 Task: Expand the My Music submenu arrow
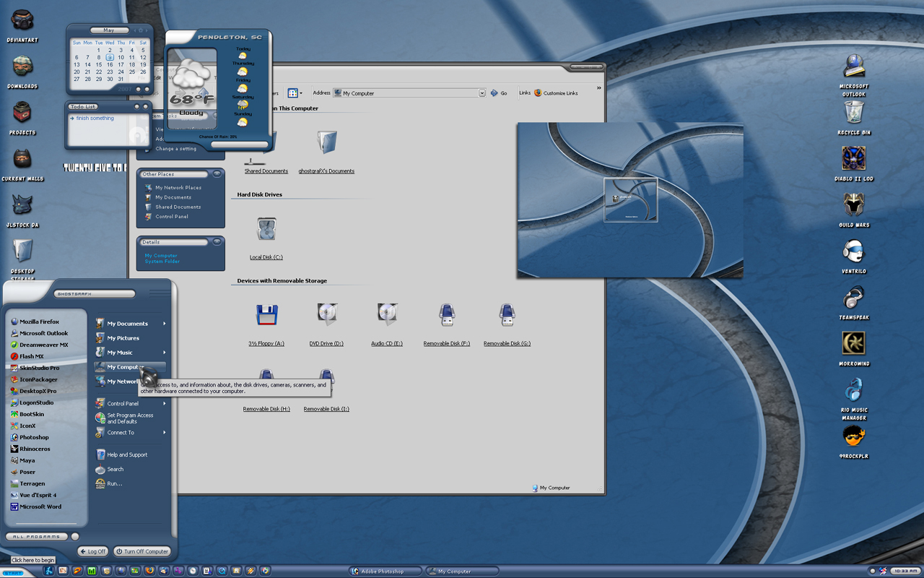coord(165,353)
